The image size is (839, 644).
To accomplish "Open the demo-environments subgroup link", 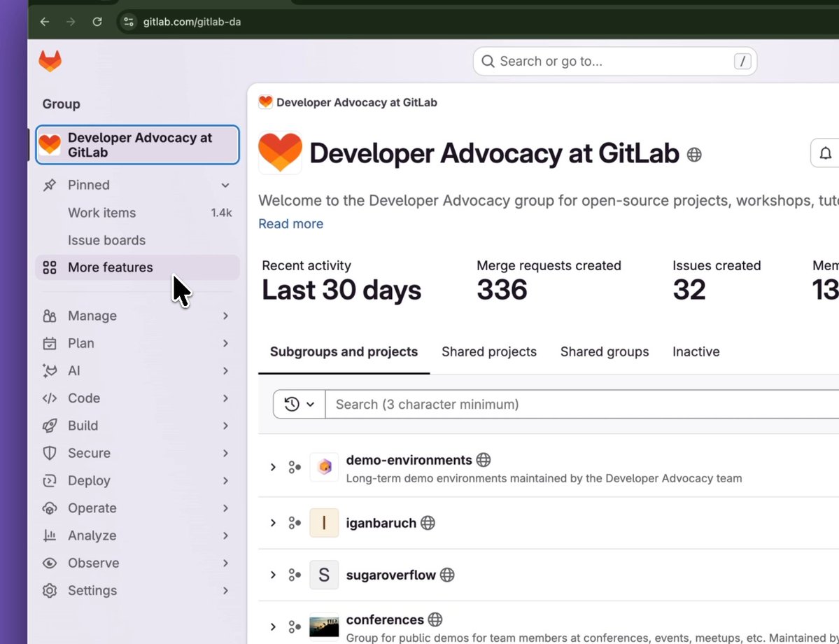I will (x=409, y=460).
